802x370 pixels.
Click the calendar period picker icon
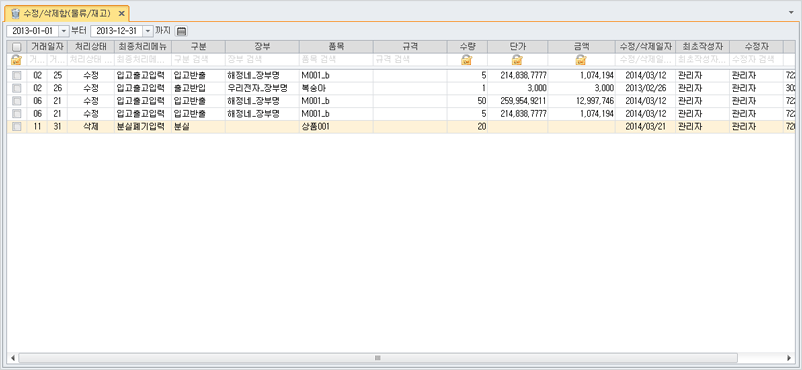(x=181, y=31)
